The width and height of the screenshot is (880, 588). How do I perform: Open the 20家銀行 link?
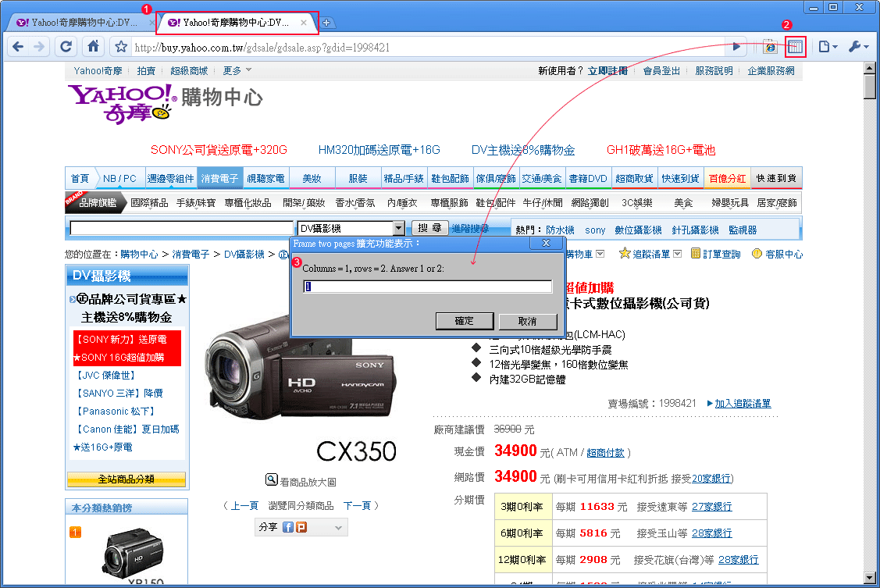coord(711,479)
